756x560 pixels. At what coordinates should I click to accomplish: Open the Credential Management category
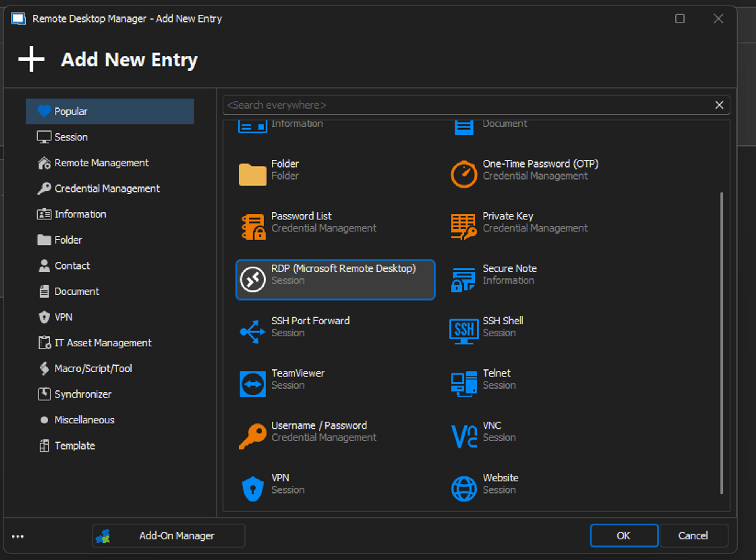point(107,189)
